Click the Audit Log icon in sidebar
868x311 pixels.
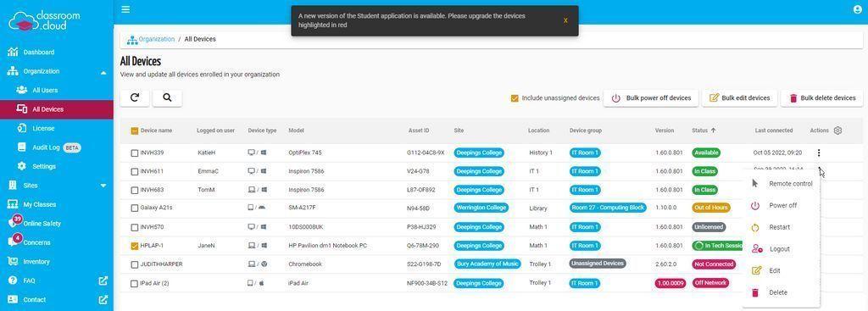coord(22,147)
